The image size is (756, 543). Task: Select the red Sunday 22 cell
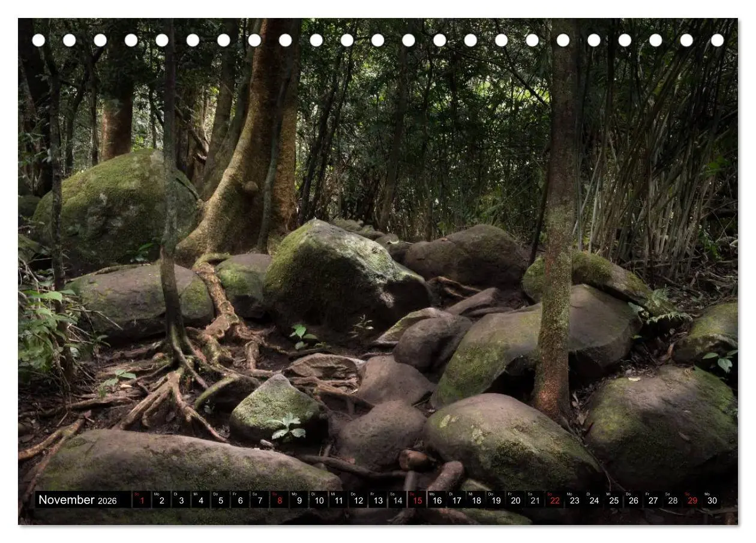(555, 500)
